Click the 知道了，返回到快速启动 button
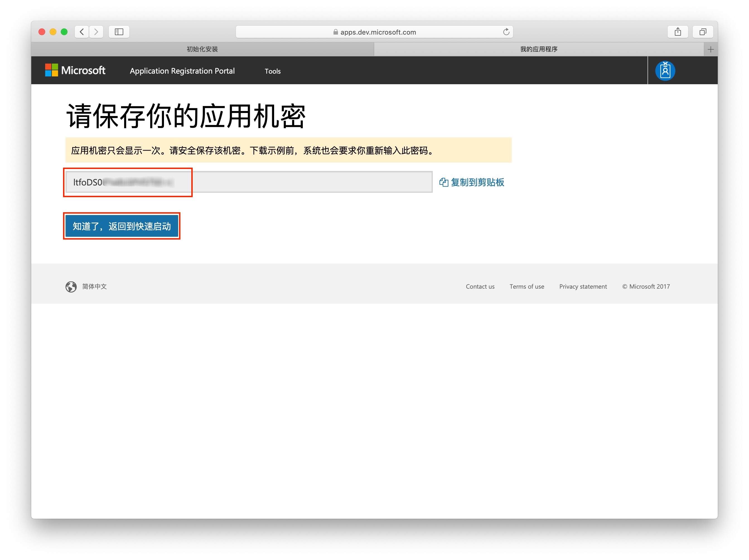749x560 pixels. point(122,226)
